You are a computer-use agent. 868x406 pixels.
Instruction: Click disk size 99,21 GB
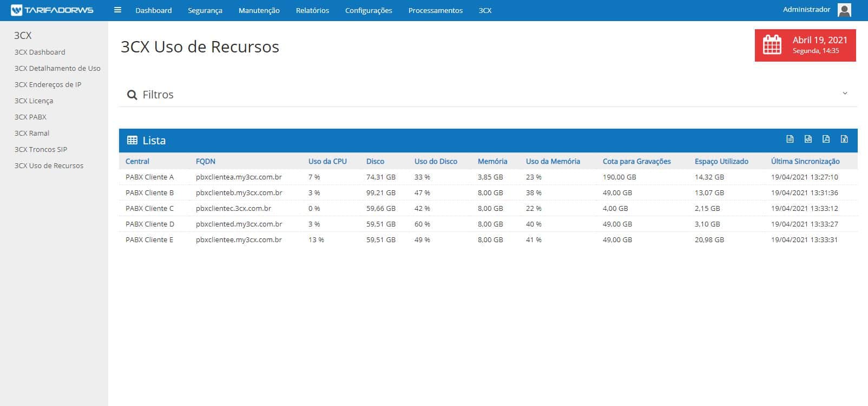tap(381, 192)
